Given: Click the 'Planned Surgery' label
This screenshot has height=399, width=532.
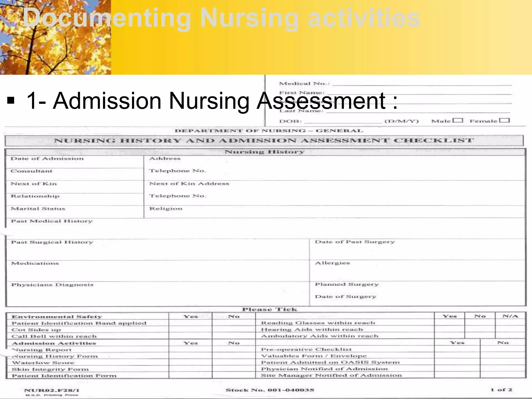Looking at the screenshot, I should point(347,284).
